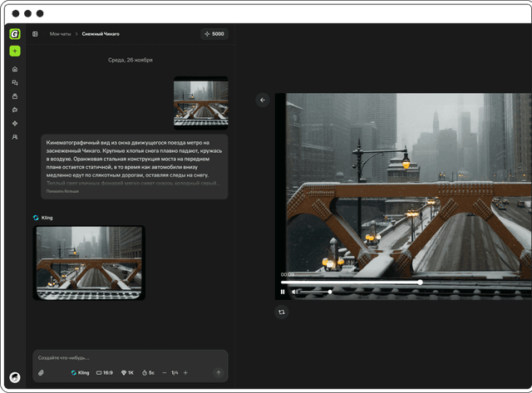The image size is (532, 393).
Task: Open user avatar at sidebar bottom
Action: pyautogui.click(x=15, y=376)
